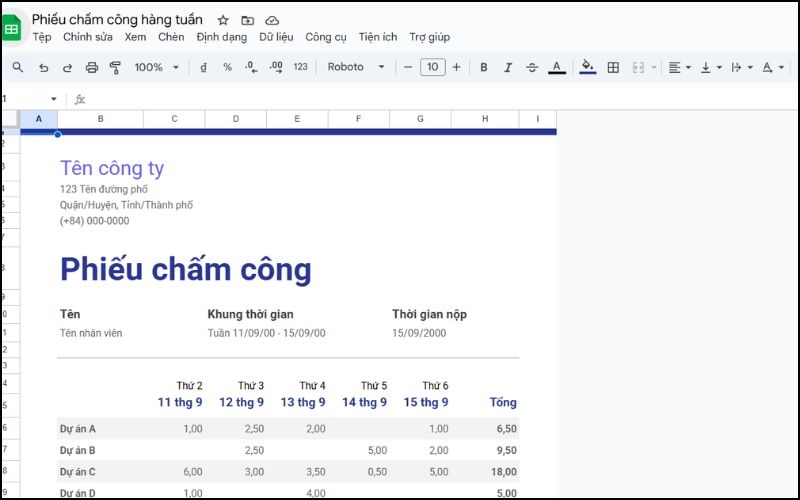The width and height of the screenshot is (800, 500).
Task: Open the Công cụ menu
Action: pyautogui.click(x=326, y=37)
